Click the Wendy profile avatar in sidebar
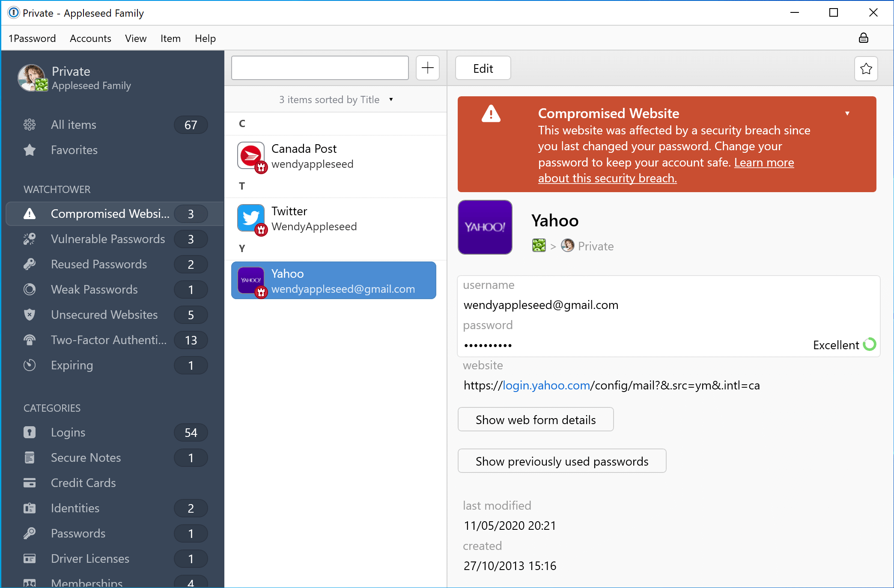 31,77
